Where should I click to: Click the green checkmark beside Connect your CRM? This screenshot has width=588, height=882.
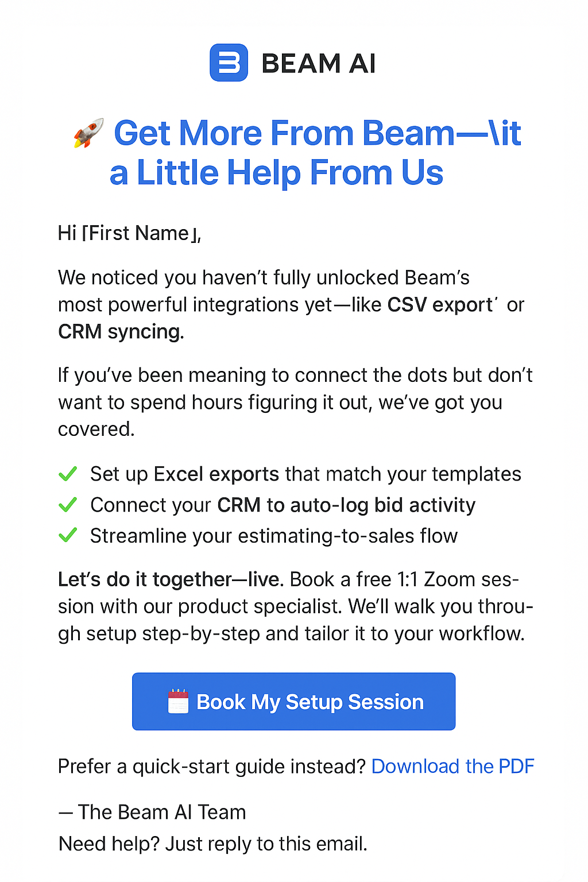tap(68, 505)
